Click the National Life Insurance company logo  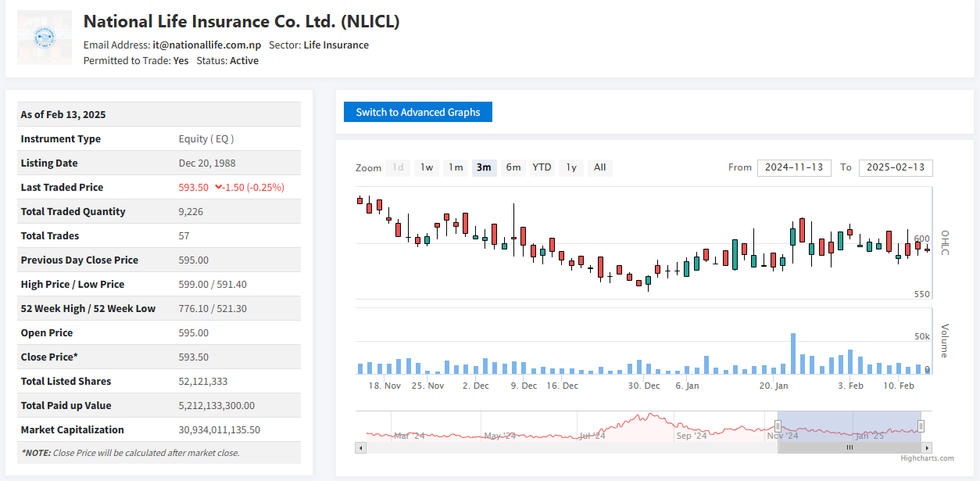click(x=45, y=38)
